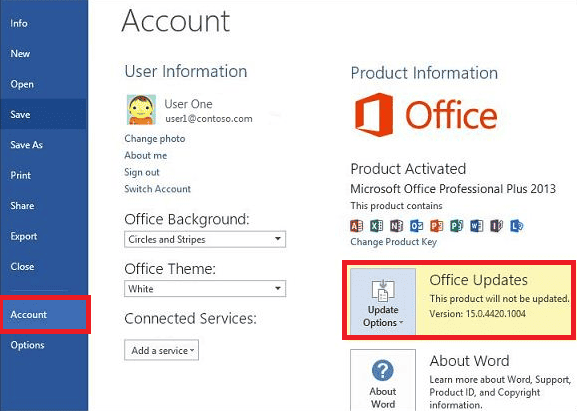
Task: Open the About Word dialog
Action: pos(383,380)
